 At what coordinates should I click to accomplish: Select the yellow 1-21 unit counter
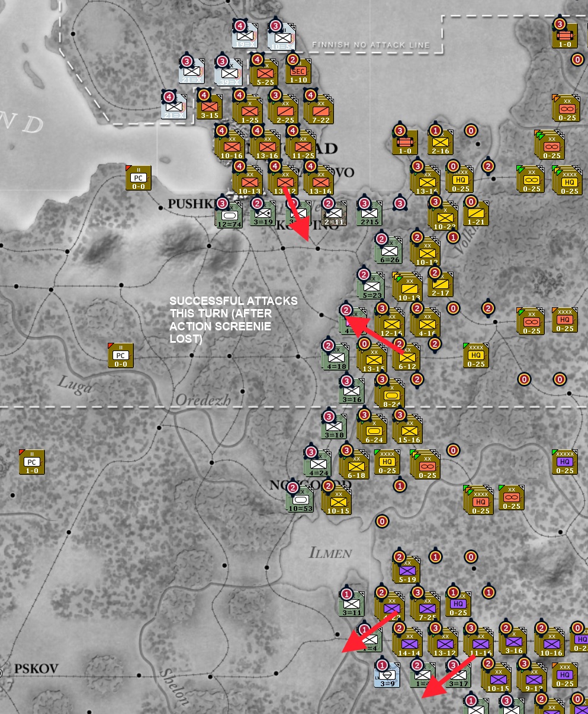tap(476, 214)
